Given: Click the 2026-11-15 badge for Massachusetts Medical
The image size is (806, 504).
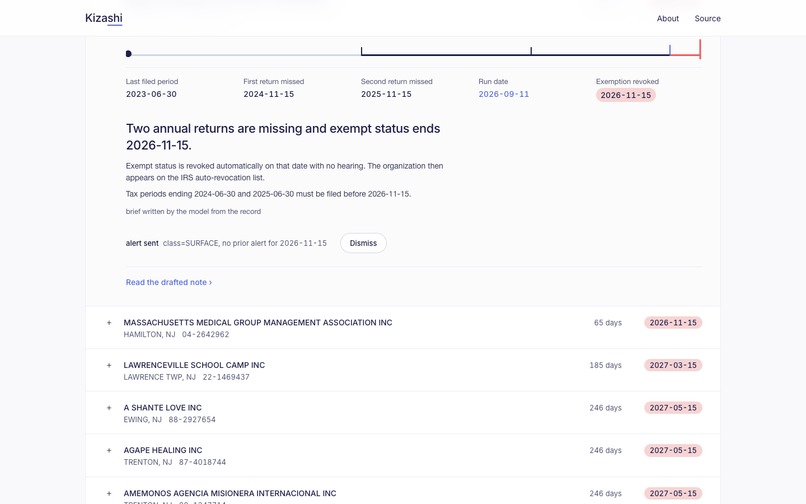Looking at the screenshot, I should [673, 322].
